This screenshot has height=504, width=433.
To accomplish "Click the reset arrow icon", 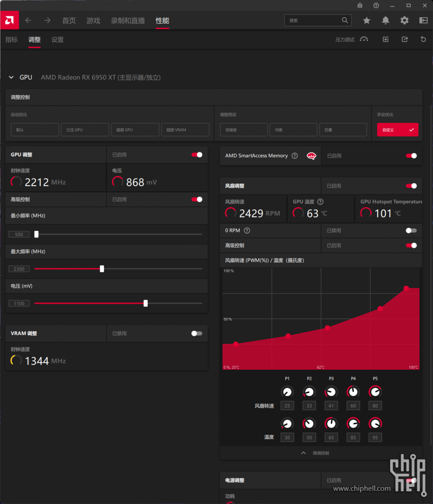I will click(423, 39).
